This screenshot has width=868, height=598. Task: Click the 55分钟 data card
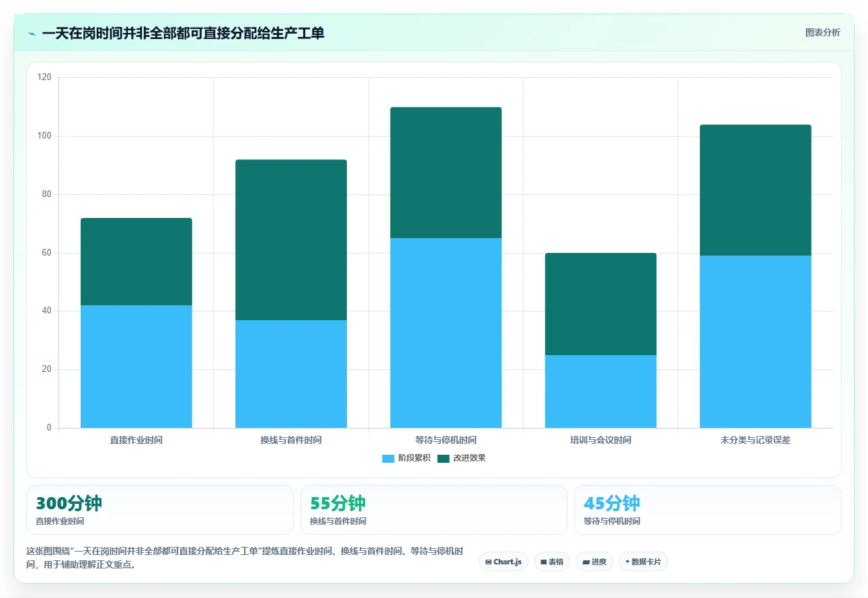[434, 510]
